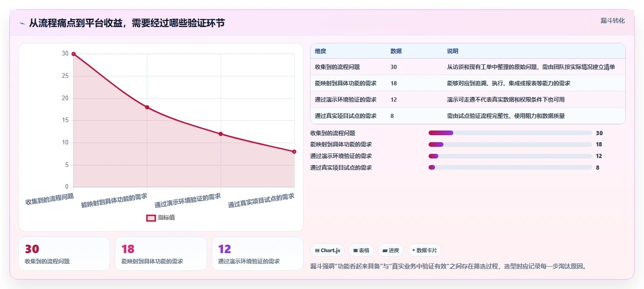
Task: Click the description starting 演示可走通不代表
Action: 506,100
